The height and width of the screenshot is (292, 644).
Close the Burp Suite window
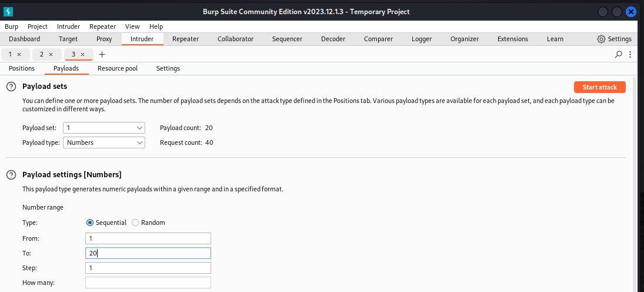pos(631,12)
